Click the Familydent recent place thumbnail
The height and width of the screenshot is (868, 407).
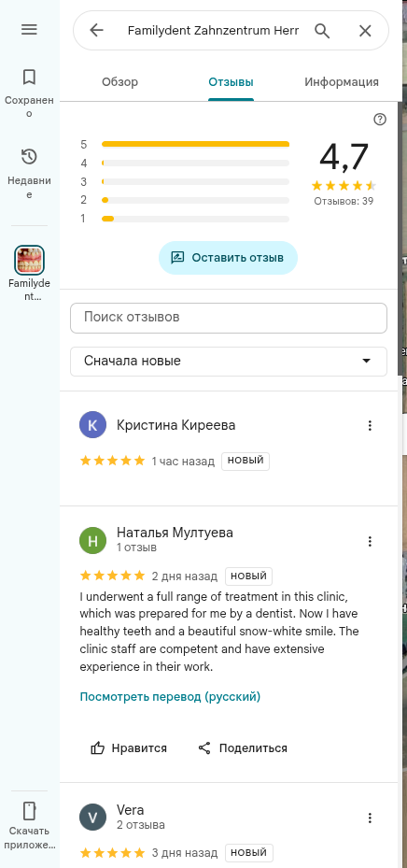click(x=29, y=260)
